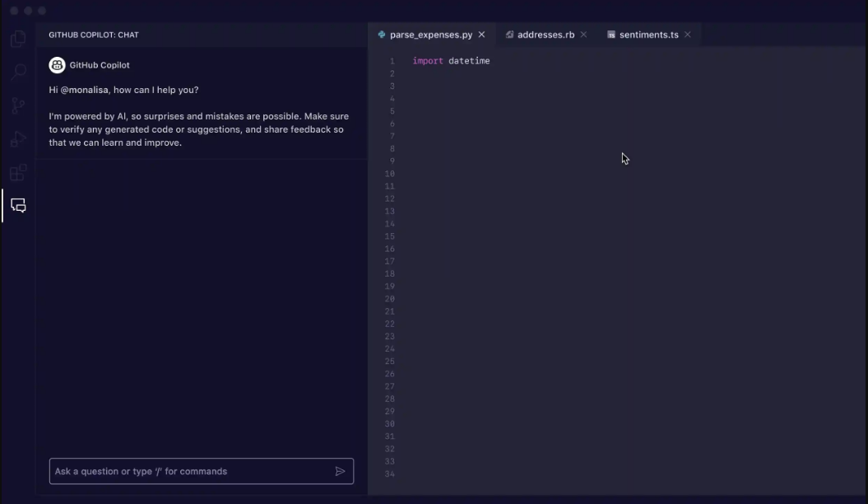Image resolution: width=868 pixels, height=504 pixels.
Task: Open Run and Debug icon
Action: pyautogui.click(x=18, y=139)
